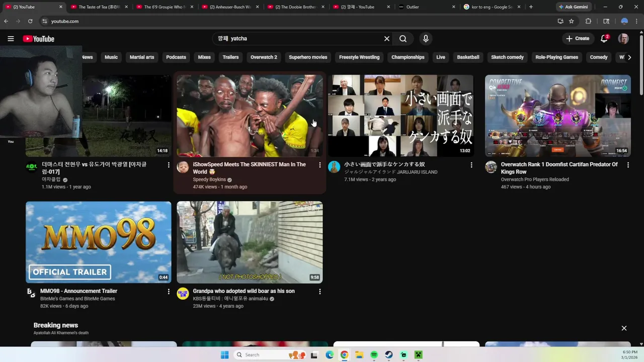The image size is (644, 362).
Task: Open options for the Japanese Zoom video
Action: (x=471, y=165)
